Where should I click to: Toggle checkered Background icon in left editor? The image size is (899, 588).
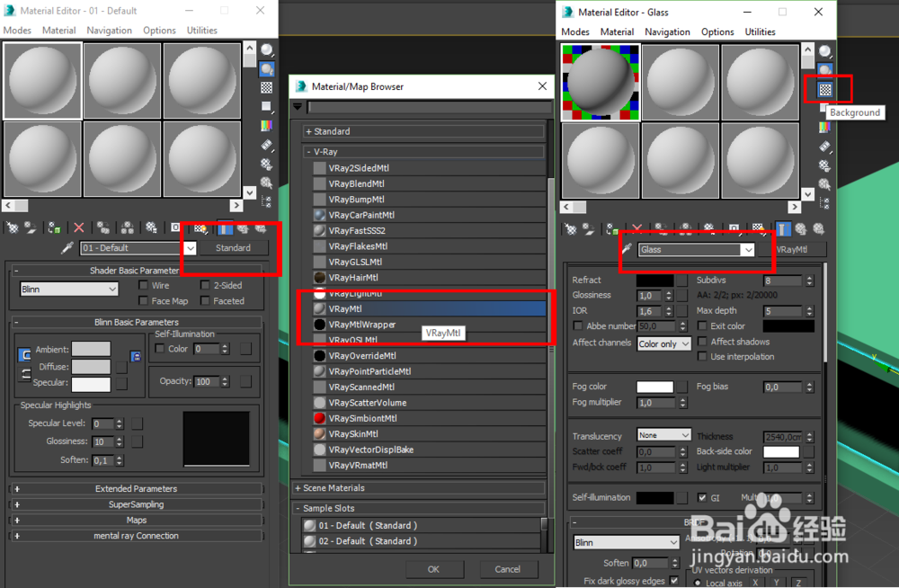(267, 87)
